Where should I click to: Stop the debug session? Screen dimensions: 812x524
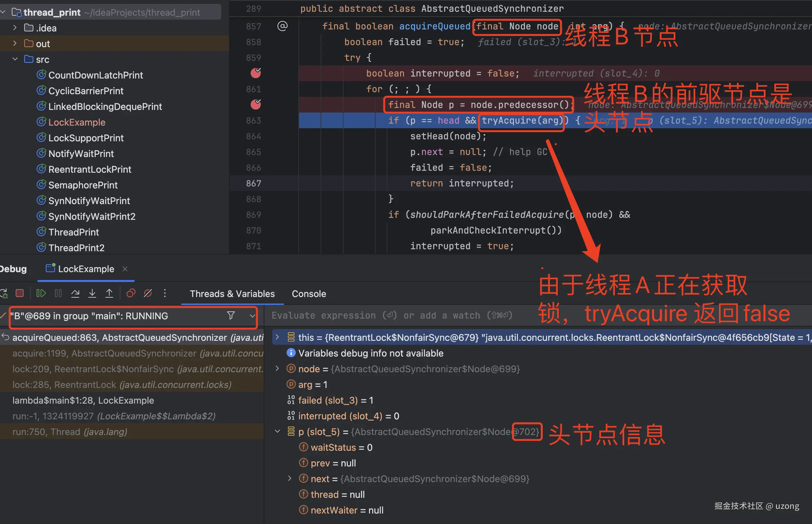[20, 293]
